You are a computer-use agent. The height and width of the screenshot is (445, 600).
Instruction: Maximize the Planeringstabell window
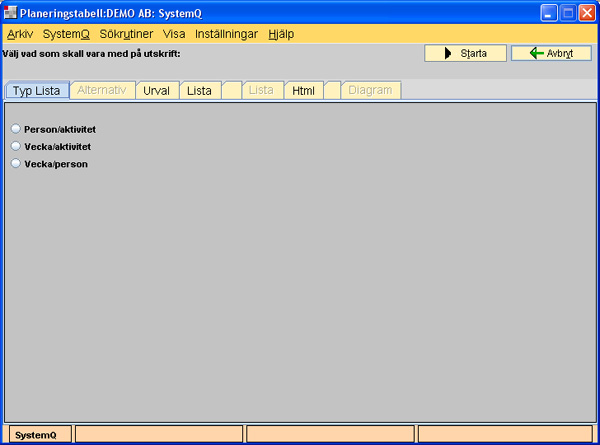click(x=568, y=13)
